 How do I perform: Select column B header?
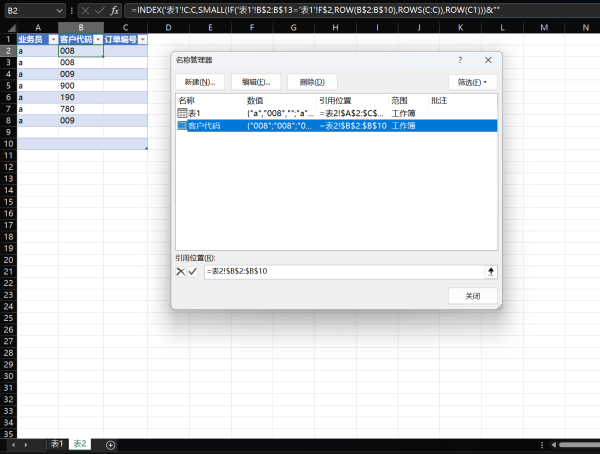81,28
